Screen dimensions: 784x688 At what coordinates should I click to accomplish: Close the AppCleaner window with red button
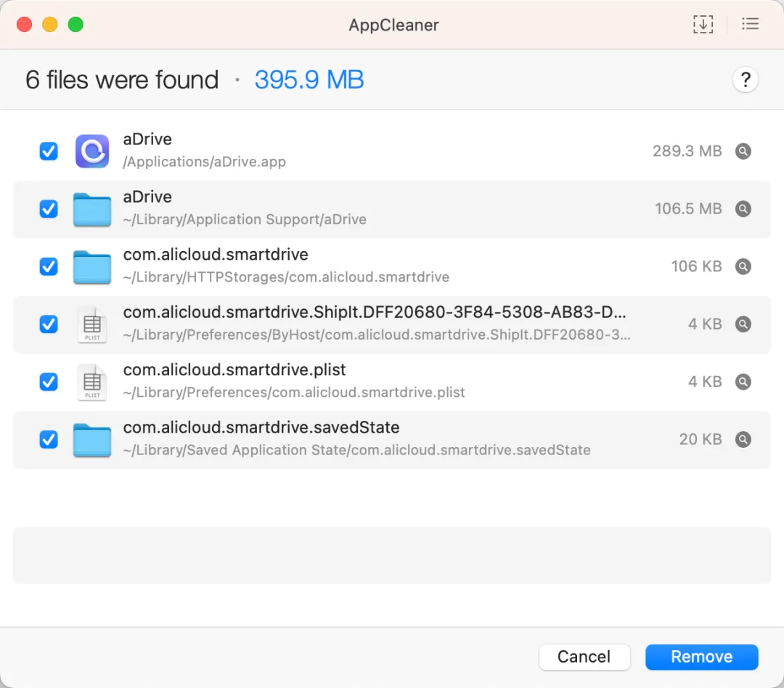click(x=24, y=24)
